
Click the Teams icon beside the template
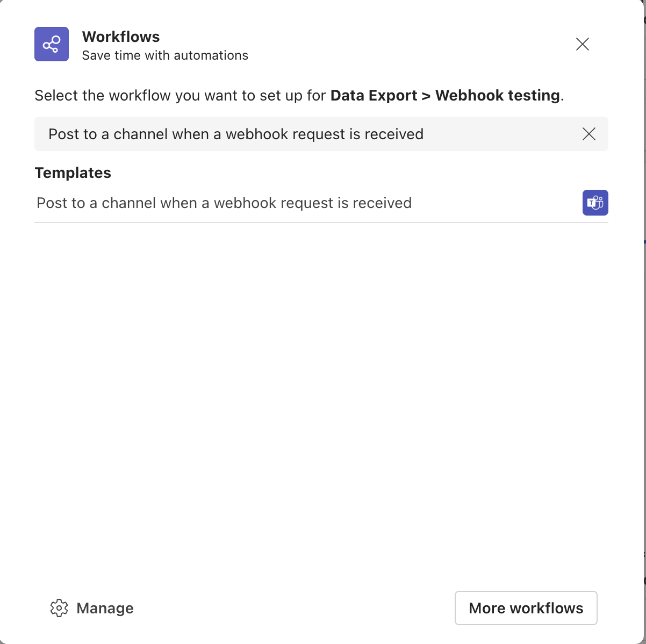pos(595,203)
